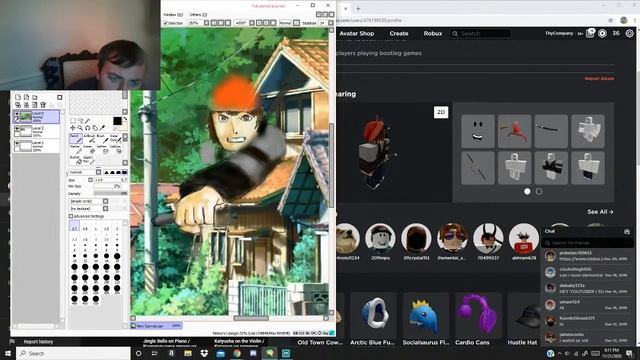The height and width of the screenshot is (360, 640).
Task: Open the ThyCompany profile link
Action: point(559,33)
